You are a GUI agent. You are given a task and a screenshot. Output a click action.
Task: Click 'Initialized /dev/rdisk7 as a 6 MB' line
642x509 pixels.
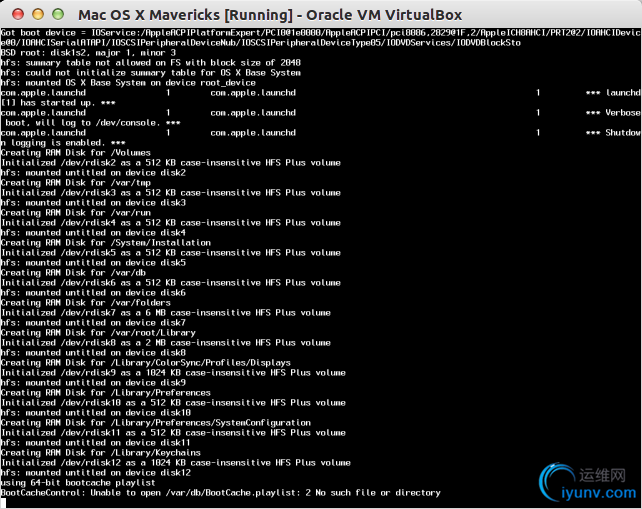(166, 313)
